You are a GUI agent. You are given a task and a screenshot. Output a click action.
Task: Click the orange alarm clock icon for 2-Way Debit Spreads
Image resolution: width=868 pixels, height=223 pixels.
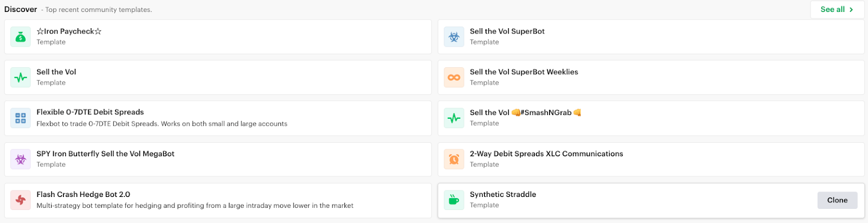click(454, 160)
